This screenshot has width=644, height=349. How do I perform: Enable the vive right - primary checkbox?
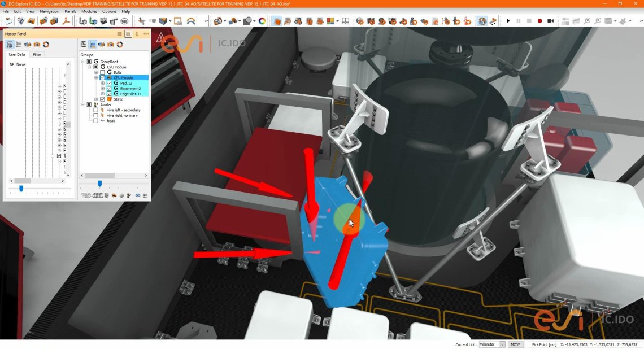(95, 115)
